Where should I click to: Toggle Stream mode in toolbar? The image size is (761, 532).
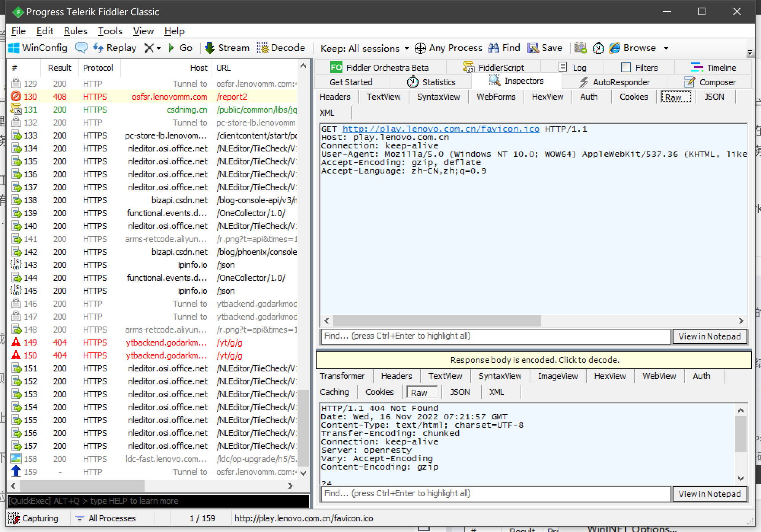coord(227,48)
